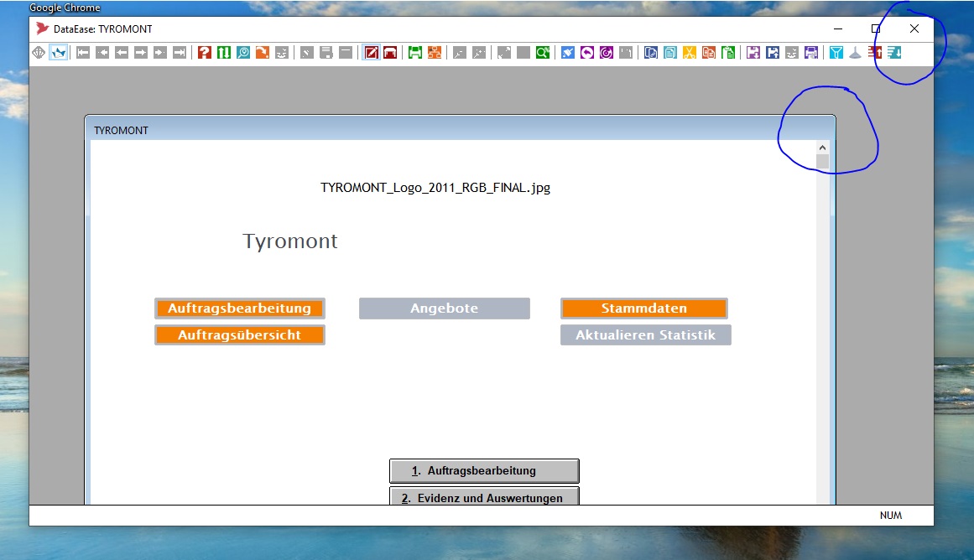
Task: Click the TYROMONT form title bar
Action: pyautogui.click(x=461, y=130)
